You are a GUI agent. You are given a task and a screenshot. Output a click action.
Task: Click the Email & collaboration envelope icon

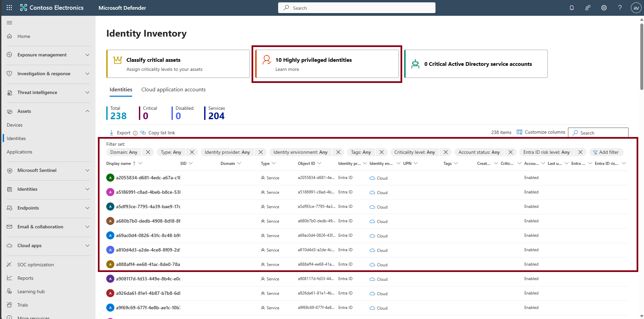(9, 227)
